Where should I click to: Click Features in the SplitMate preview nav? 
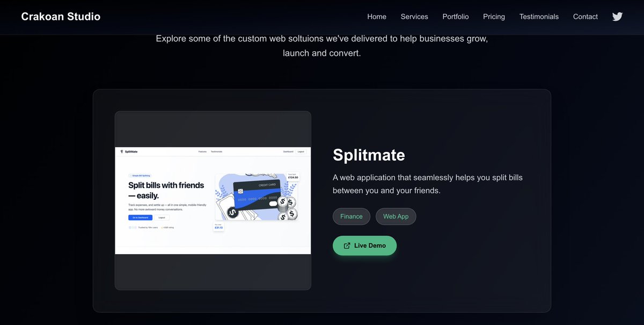[x=202, y=151]
